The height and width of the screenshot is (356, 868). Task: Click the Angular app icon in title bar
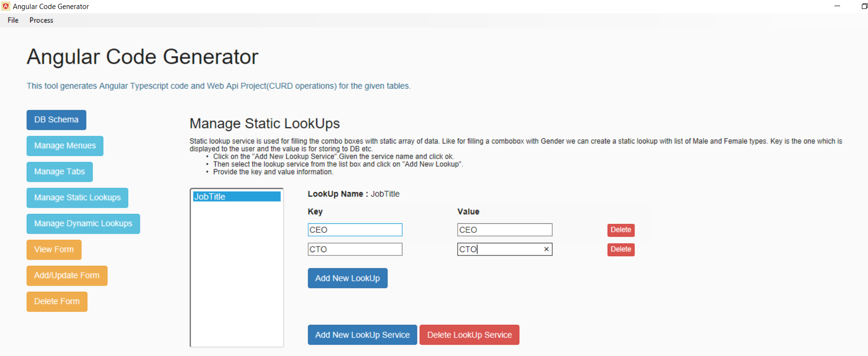pyautogui.click(x=6, y=6)
